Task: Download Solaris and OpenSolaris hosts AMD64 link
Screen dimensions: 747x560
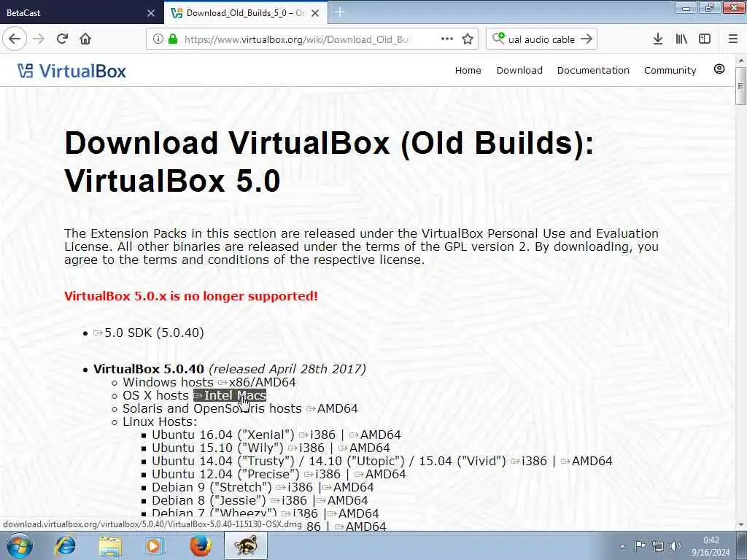Action: coord(332,408)
